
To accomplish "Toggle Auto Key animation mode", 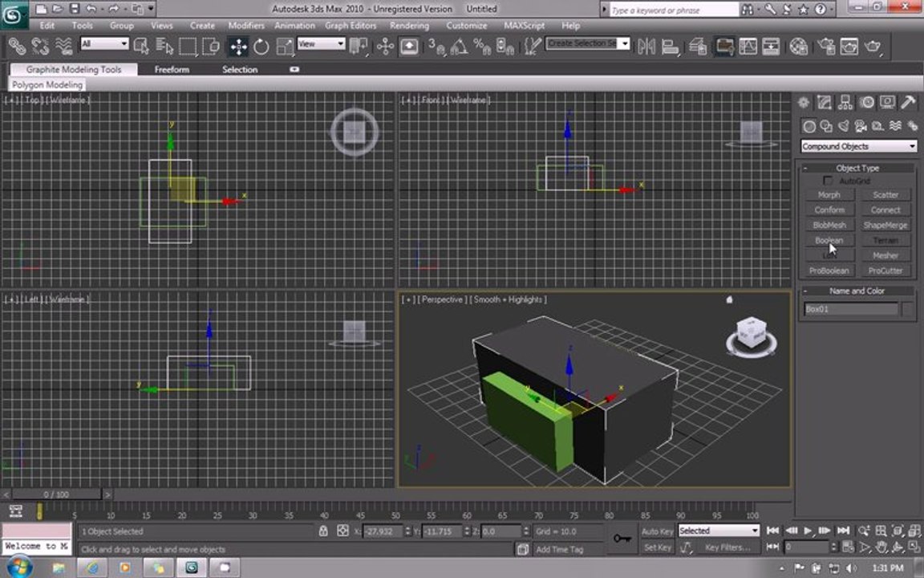I will [x=657, y=531].
